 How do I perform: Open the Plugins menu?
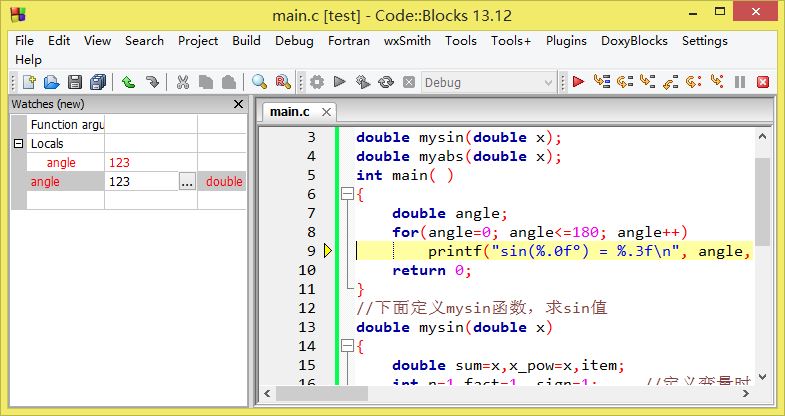pyautogui.click(x=566, y=41)
